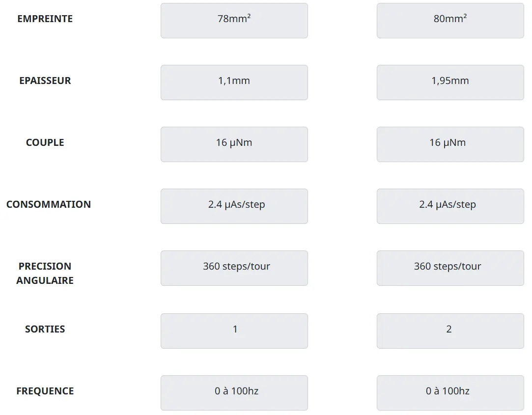The height and width of the screenshot is (415, 532).
Task: Select the 1,1mm thickness value box
Action: (234, 83)
